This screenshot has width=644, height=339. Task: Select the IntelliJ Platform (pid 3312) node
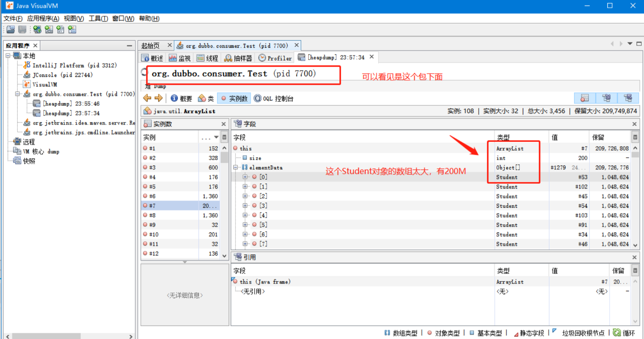click(x=75, y=65)
